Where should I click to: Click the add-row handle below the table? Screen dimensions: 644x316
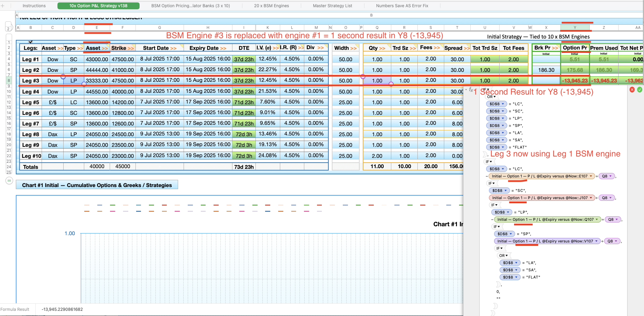pos(9,181)
